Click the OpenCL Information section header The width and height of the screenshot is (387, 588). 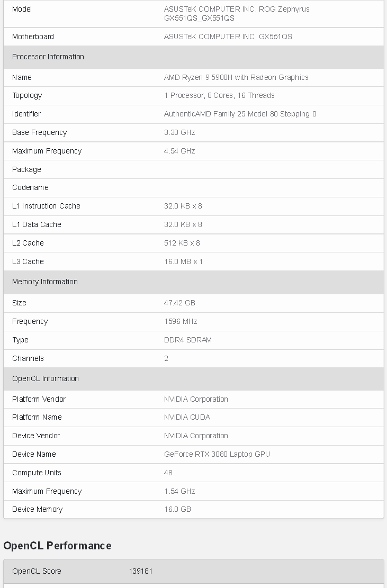[194, 379]
